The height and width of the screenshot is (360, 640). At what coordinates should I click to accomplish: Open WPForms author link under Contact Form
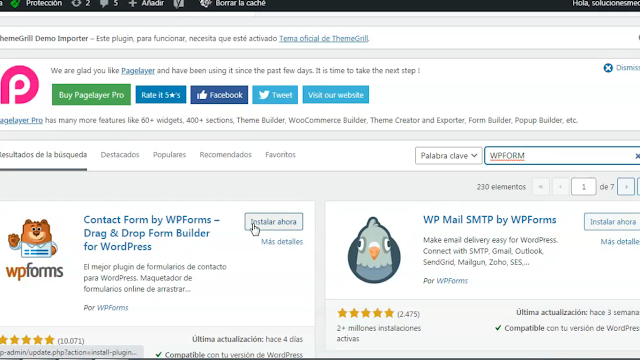click(x=112, y=308)
